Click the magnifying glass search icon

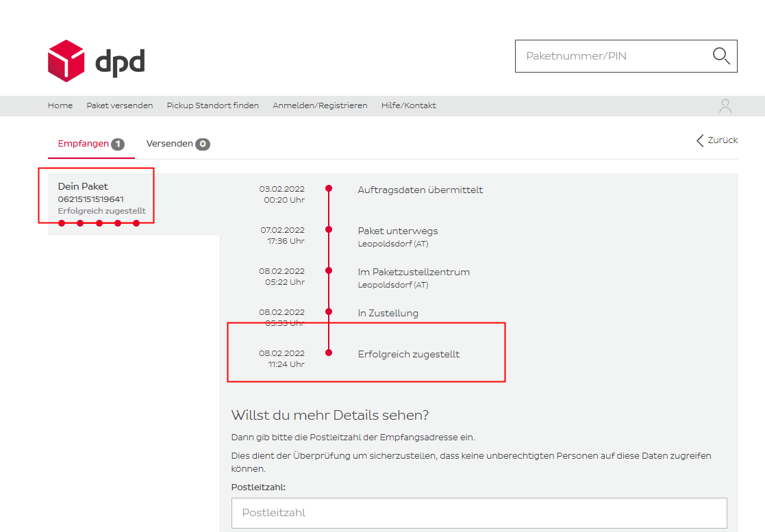(x=721, y=55)
